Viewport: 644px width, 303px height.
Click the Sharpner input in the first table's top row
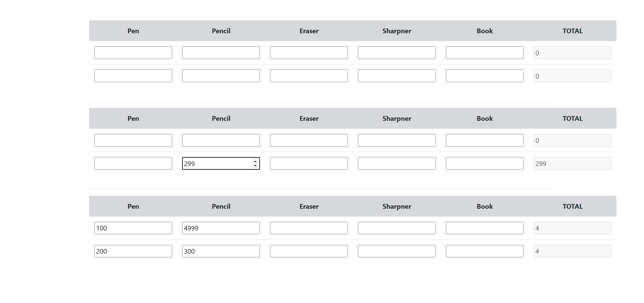(396, 52)
